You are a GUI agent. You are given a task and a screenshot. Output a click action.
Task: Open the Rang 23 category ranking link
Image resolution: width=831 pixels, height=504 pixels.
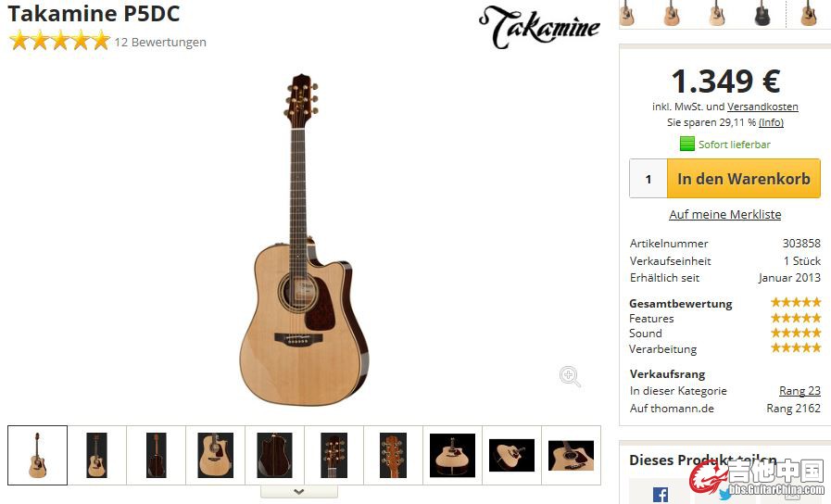[x=800, y=391]
